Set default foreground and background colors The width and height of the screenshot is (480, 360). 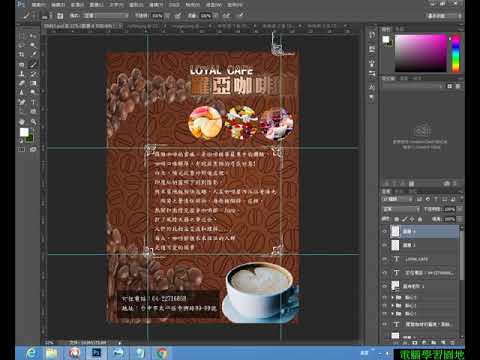click(21, 141)
